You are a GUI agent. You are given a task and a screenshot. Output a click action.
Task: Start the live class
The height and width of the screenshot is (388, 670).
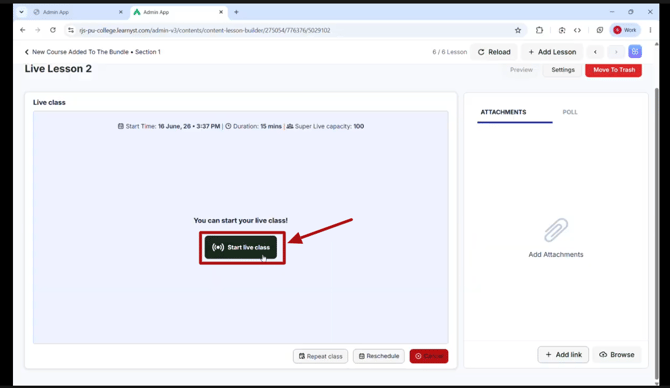(241, 247)
